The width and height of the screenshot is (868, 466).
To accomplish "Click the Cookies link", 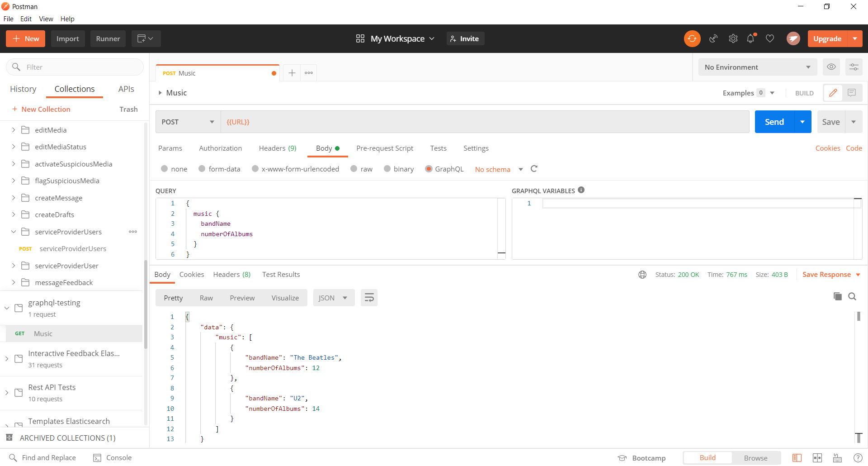I will (x=828, y=148).
